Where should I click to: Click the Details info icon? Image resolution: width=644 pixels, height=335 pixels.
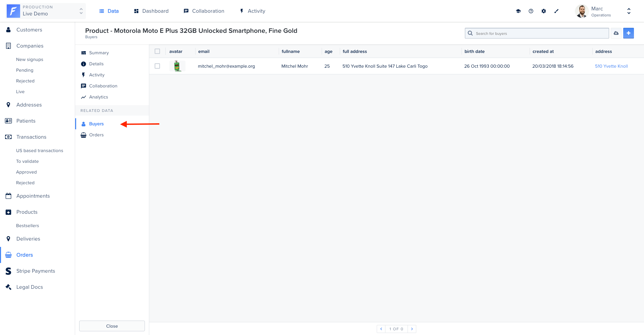(84, 64)
